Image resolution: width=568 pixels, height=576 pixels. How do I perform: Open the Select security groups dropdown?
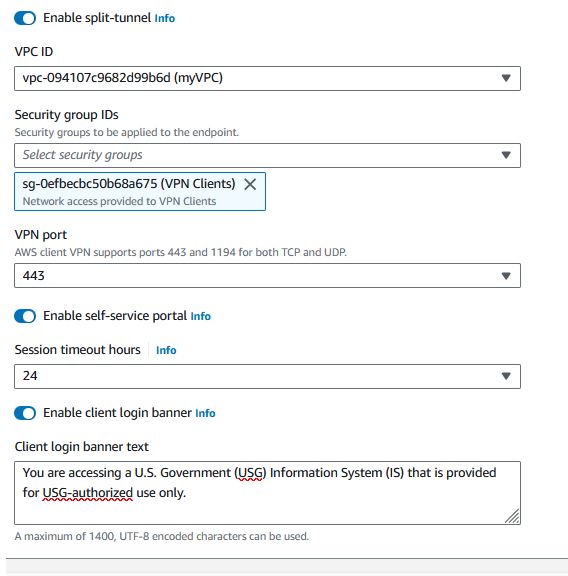pyautogui.click(x=267, y=155)
